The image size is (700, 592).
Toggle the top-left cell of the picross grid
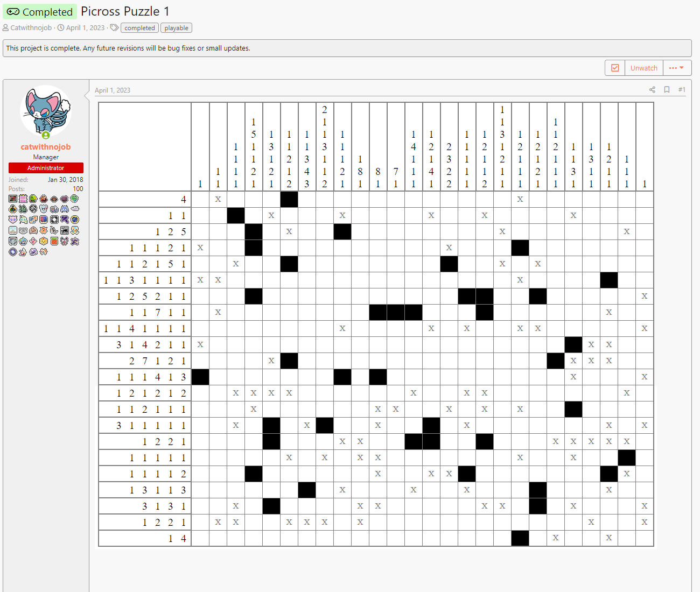coord(200,199)
